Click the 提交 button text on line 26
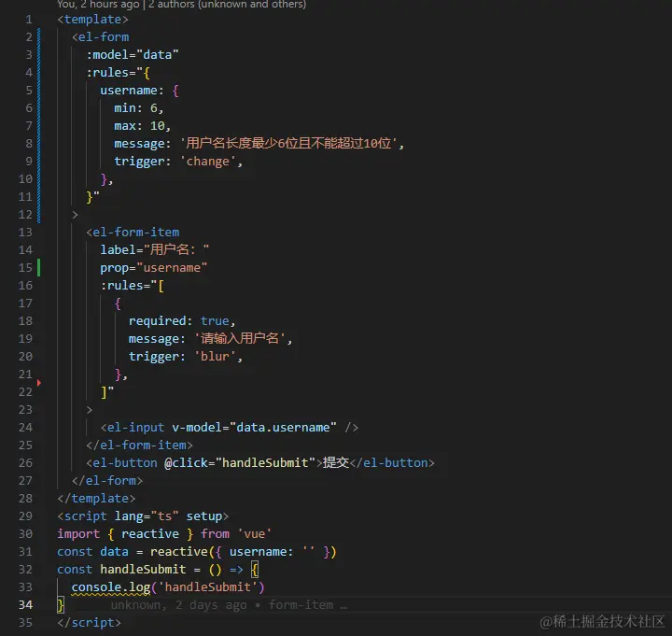 click(336, 462)
